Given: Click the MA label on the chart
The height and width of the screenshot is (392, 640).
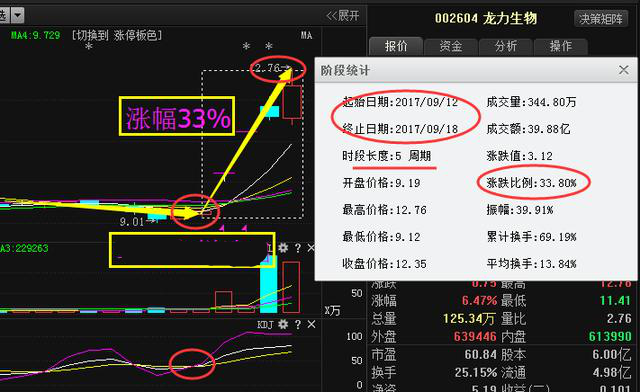Looking at the screenshot, I should [x=307, y=36].
